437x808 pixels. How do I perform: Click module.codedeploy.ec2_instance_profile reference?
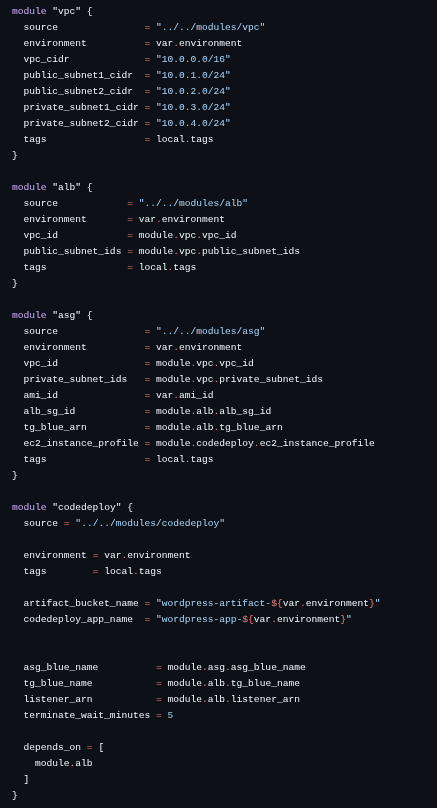[265, 443]
